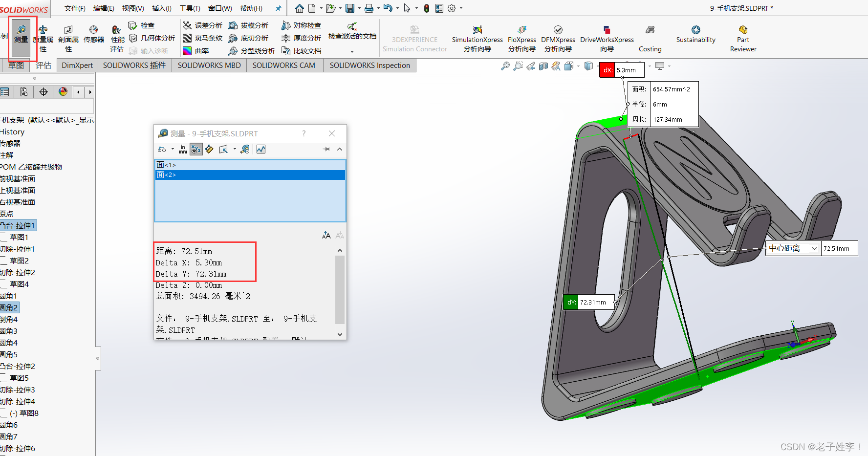This screenshot has height=456, width=868.
Task: Open 中心距离 dropdown in viewport callout
Action: pos(814,248)
